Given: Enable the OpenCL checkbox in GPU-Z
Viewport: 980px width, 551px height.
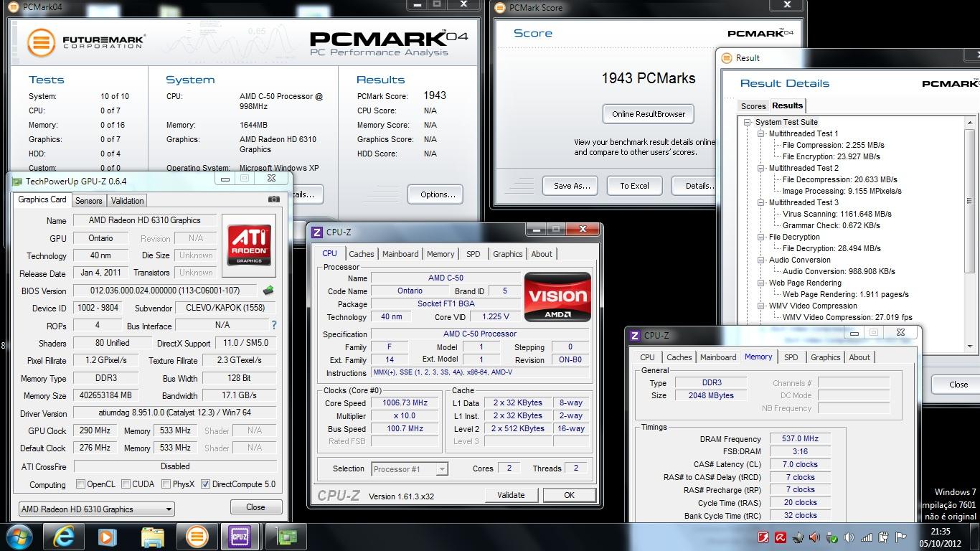Looking at the screenshot, I should tap(80, 484).
